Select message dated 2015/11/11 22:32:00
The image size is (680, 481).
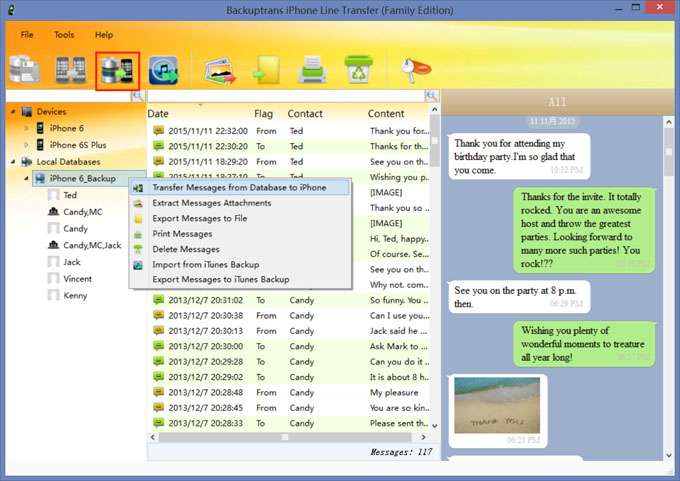click(x=290, y=131)
